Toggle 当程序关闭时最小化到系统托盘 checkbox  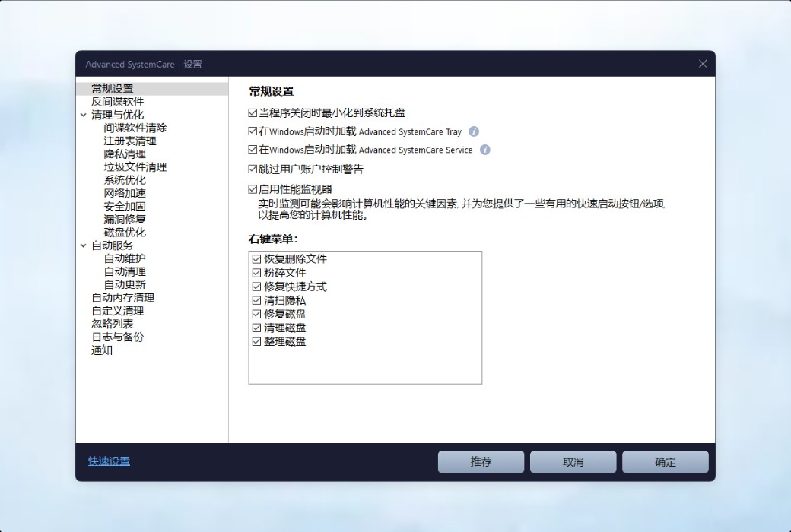[x=253, y=113]
